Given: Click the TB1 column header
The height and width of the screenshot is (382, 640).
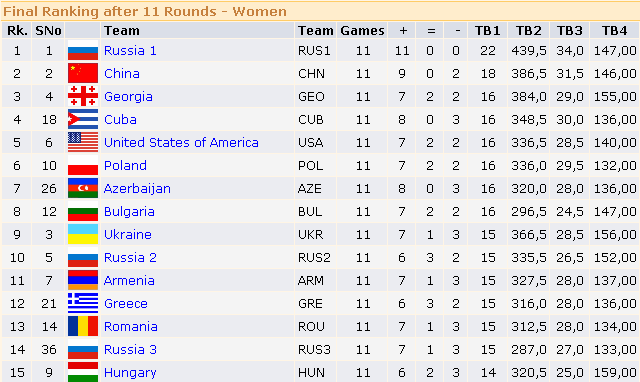Looking at the screenshot, I should [487, 31].
